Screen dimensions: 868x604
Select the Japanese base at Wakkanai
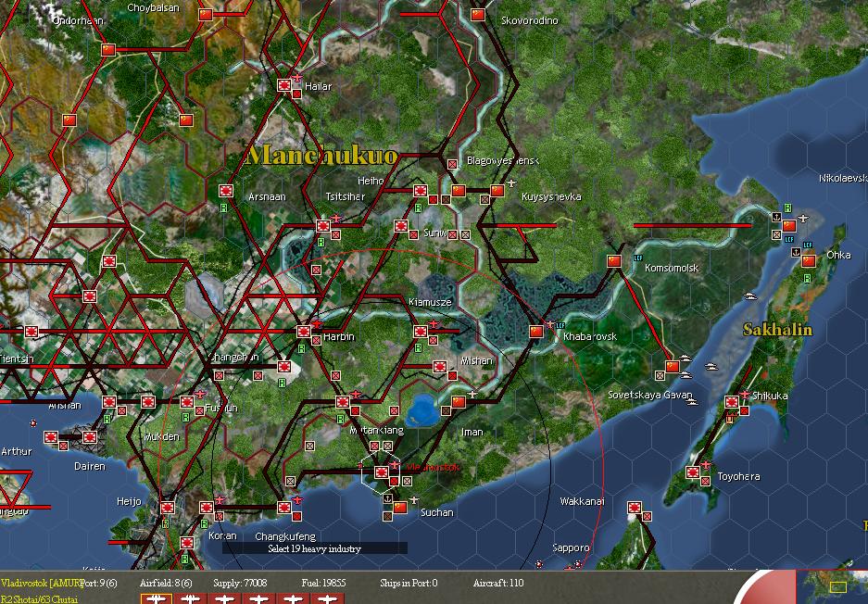(x=635, y=508)
